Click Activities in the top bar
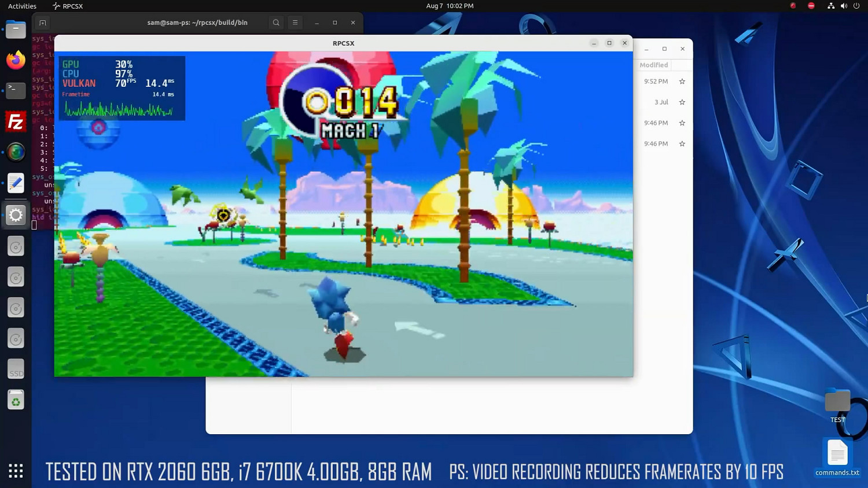The width and height of the screenshot is (868, 488). click(22, 6)
